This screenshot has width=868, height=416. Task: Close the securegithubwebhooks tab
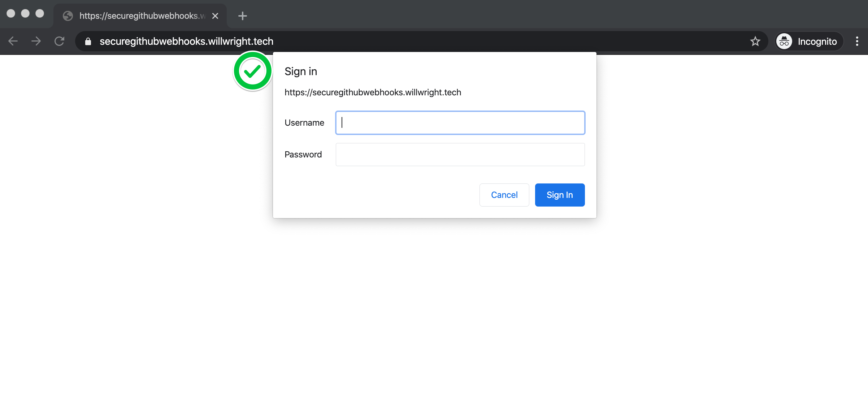215,16
